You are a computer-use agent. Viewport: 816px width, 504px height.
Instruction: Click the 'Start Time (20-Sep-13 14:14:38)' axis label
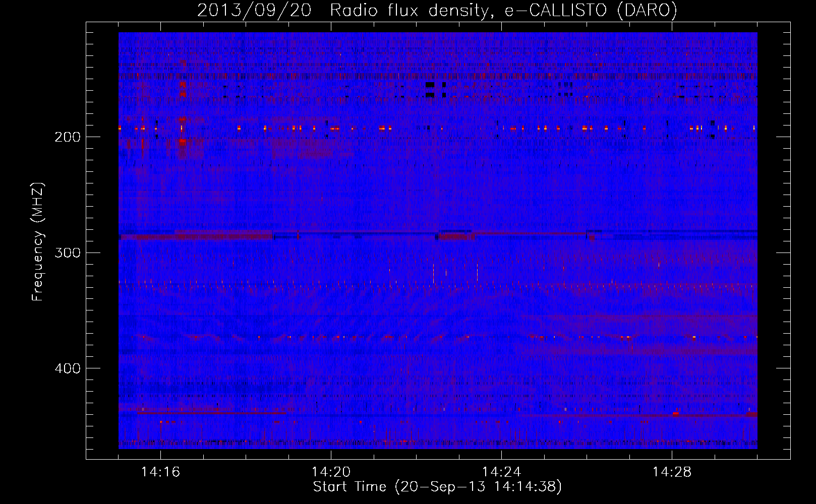click(437, 487)
